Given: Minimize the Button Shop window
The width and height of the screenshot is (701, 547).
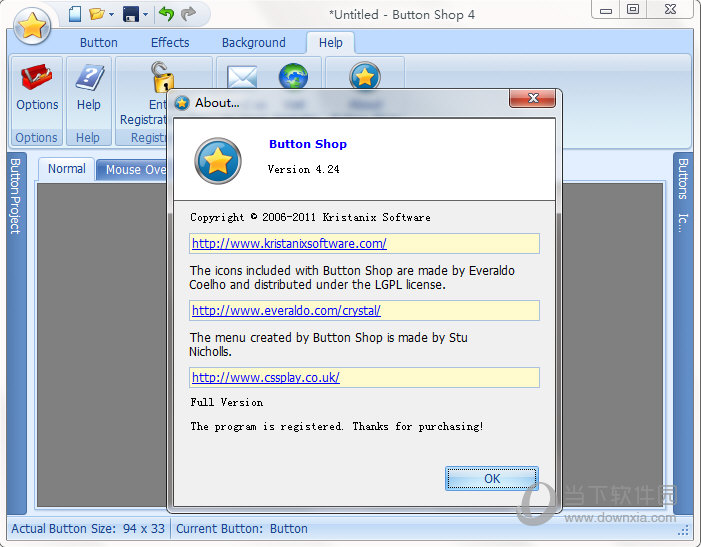Looking at the screenshot, I should pyautogui.click(x=606, y=10).
